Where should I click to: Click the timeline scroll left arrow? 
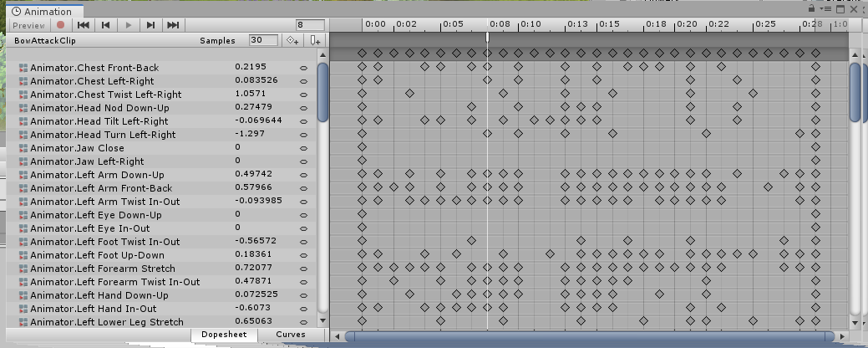[336, 335]
